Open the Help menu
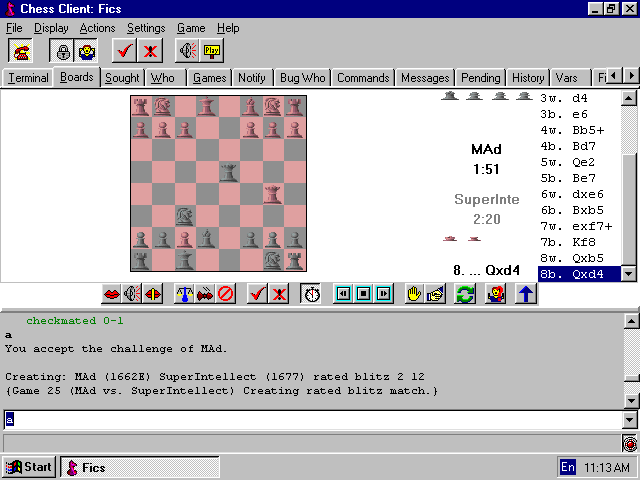 click(228, 28)
